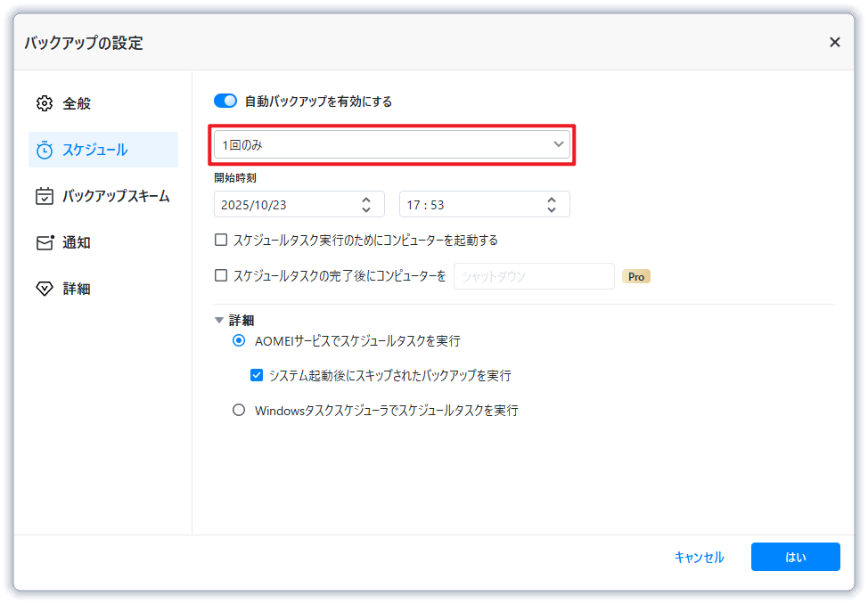
Task: Click the date field 2025/10/23
Action: [x=299, y=204]
